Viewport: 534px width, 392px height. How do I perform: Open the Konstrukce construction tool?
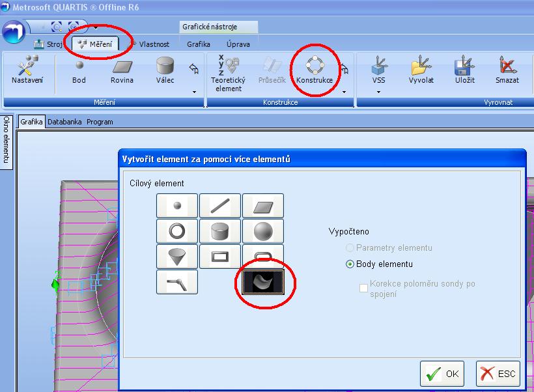[315, 70]
